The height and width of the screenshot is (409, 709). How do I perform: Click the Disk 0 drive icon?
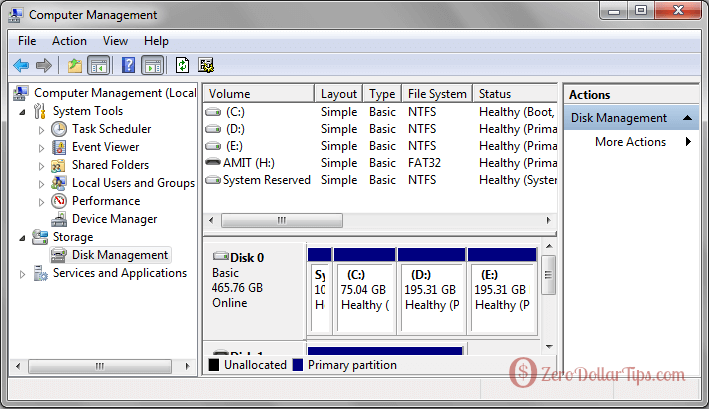pyautogui.click(x=221, y=256)
